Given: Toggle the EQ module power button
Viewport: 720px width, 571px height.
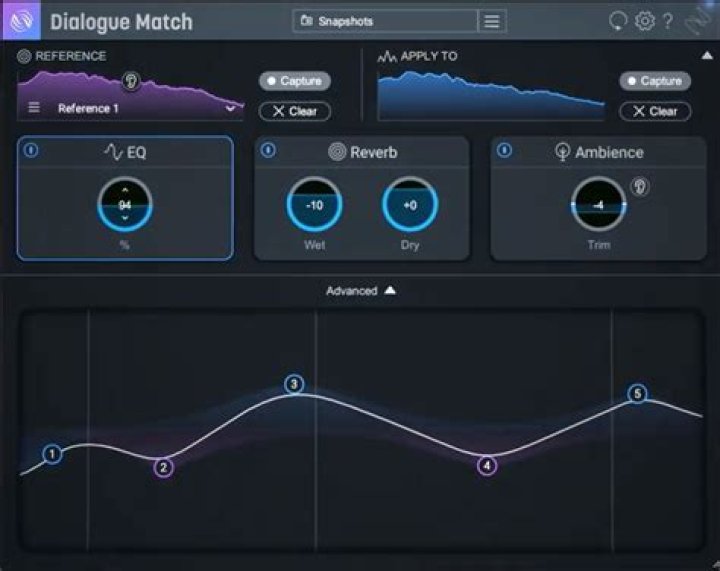Looking at the screenshot, I should [x=31, y=150].
